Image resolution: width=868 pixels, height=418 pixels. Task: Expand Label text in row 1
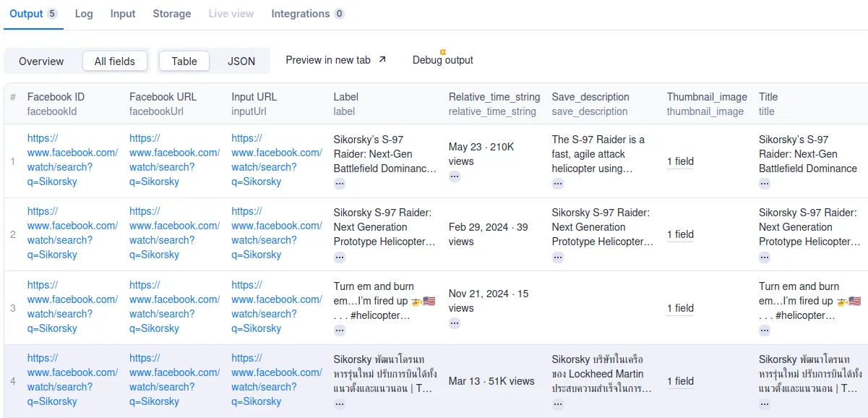(x=340, y=184)
